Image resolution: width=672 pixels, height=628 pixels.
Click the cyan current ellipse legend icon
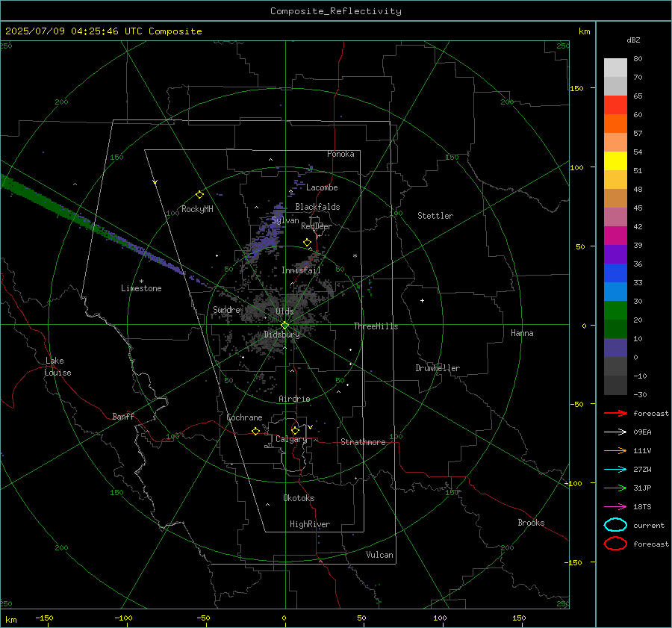point(615,525)
